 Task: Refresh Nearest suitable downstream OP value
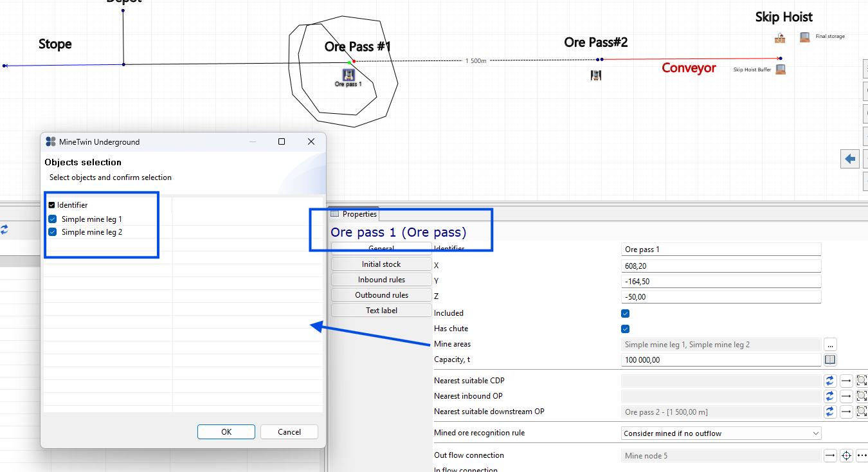(x=830, y=412)
